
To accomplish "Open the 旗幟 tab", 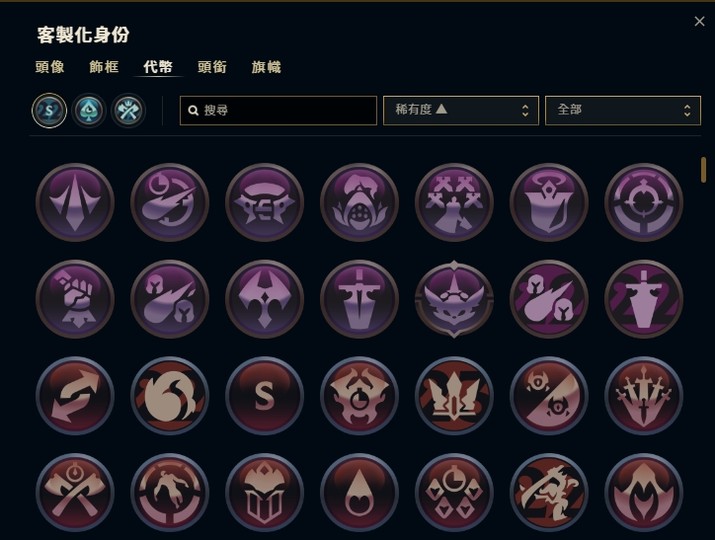I will pyautogui.click(x=266, y=67).
